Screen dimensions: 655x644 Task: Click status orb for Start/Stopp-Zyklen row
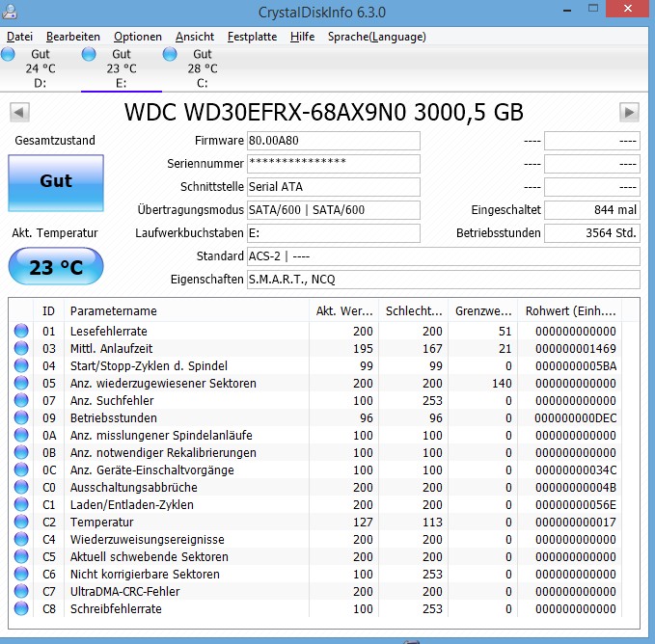coord(21,365)
